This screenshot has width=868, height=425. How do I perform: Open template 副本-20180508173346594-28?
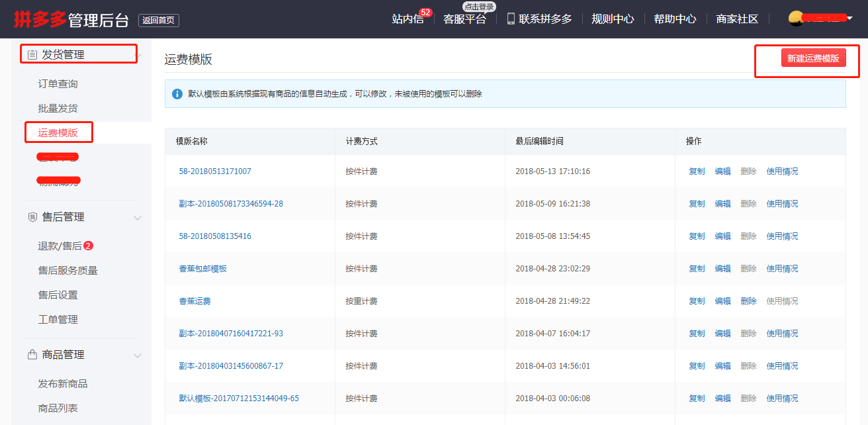[x=231, y=204]
